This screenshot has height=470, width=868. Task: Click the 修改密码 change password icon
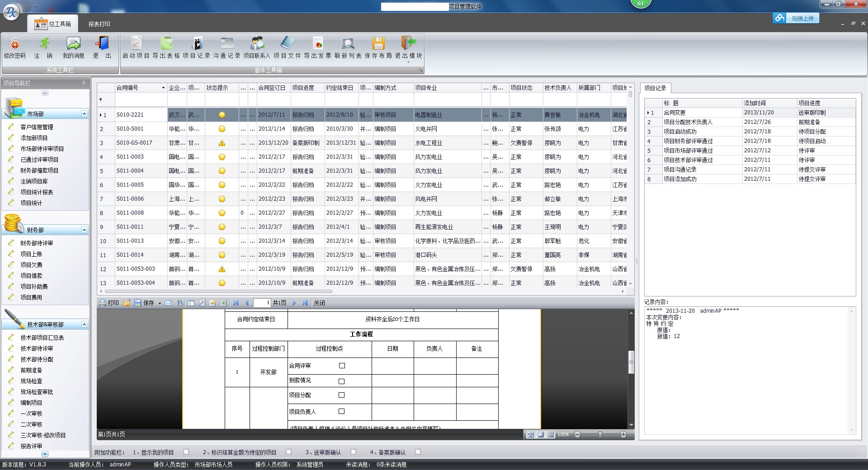pyautogui.click(x=14, y=44)
